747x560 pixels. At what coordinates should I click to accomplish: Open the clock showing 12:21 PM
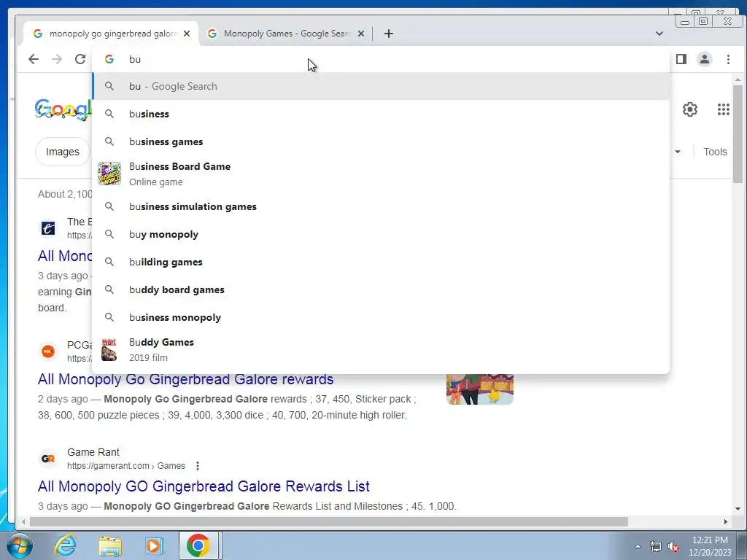tap(710, 546)
